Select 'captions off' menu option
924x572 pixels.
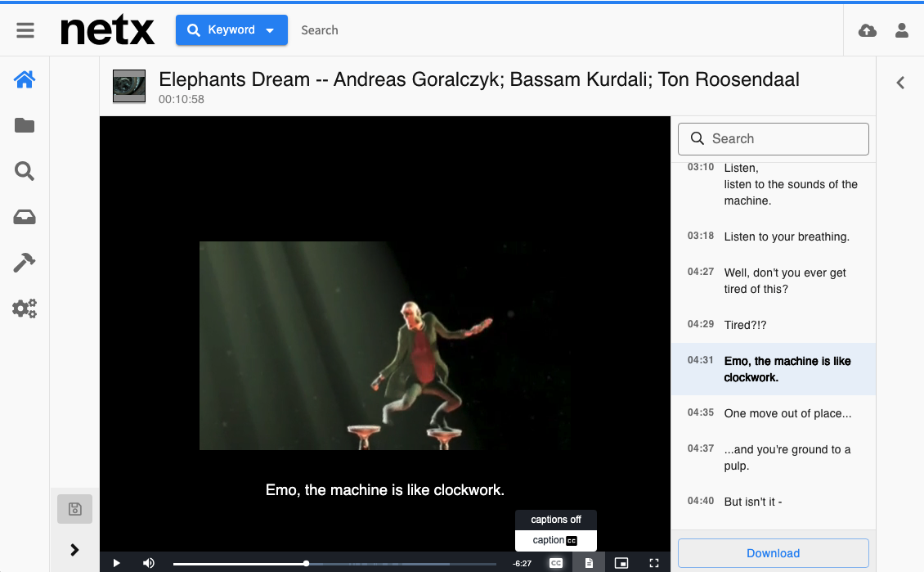(556, 520)
